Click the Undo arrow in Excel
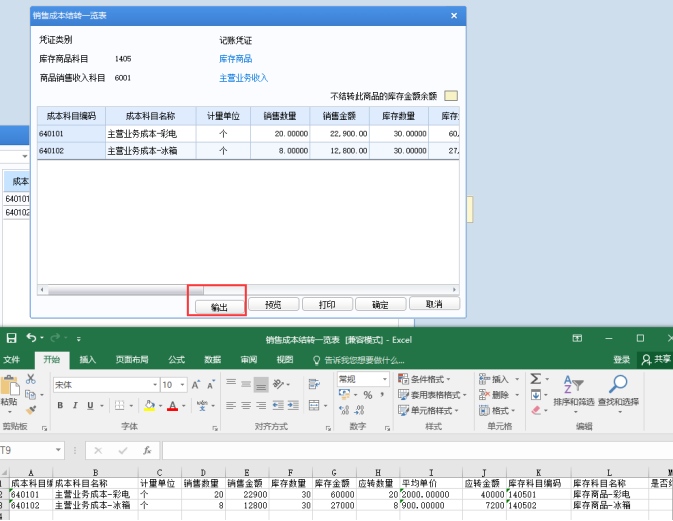 pyautogui.click(x=31, y=338)
